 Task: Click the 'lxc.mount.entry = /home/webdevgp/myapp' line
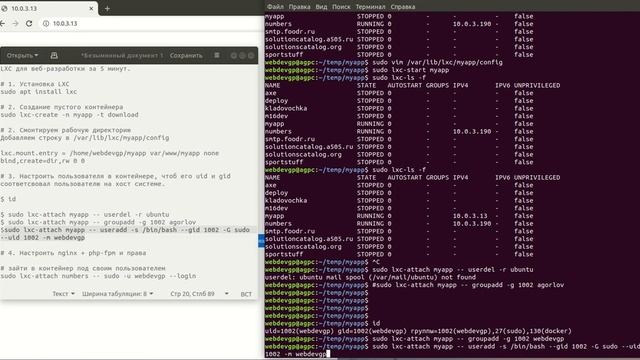pyautogui.click(x=109, y=153)
